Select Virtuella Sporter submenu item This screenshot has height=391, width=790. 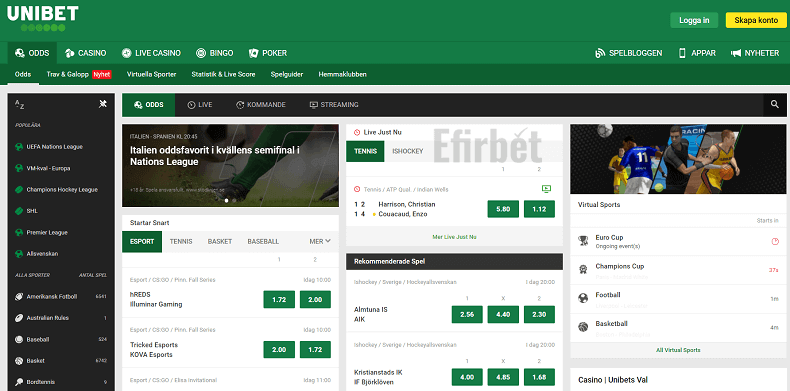point(152,74)
